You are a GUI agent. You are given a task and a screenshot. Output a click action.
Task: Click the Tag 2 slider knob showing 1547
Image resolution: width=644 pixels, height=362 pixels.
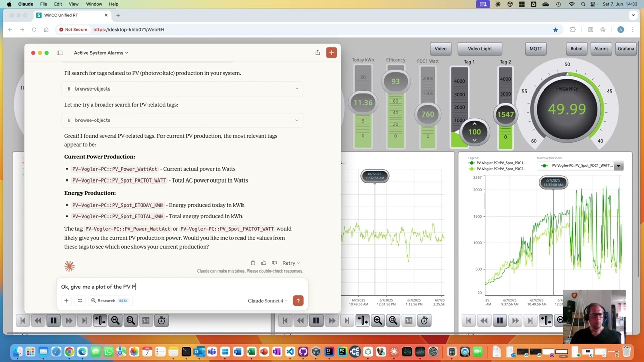click(505, 115)
